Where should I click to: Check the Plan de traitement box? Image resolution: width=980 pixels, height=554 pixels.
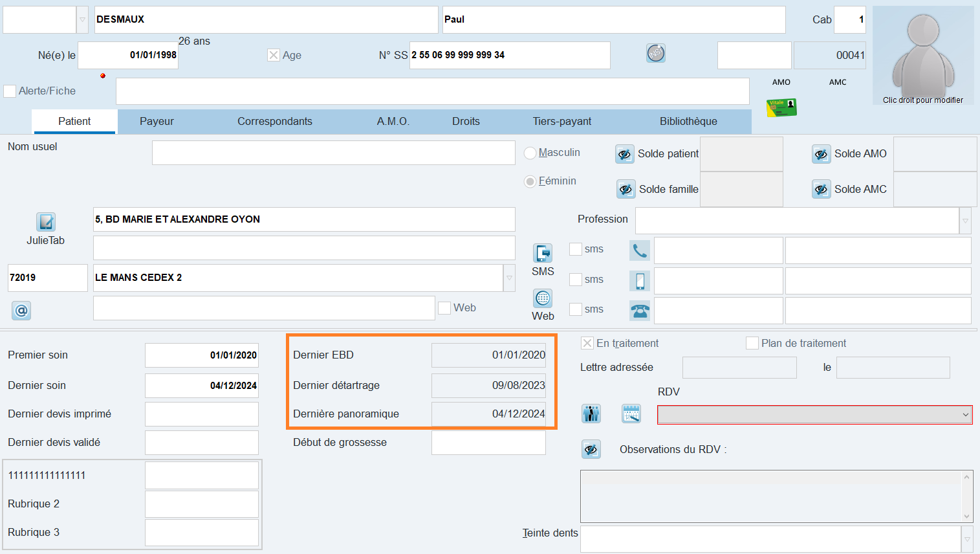pyautogui.click(x=752, y=343)
